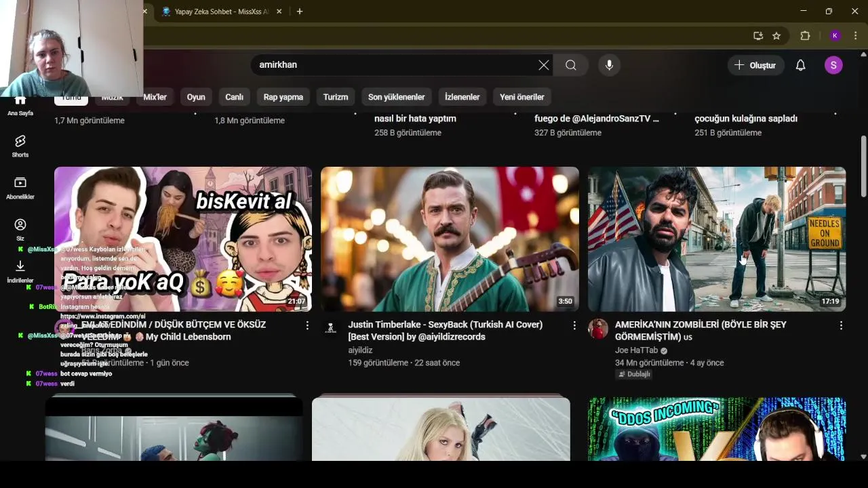Open the Siz profile section
Screen dimensions: 868x488
point(20,230)
